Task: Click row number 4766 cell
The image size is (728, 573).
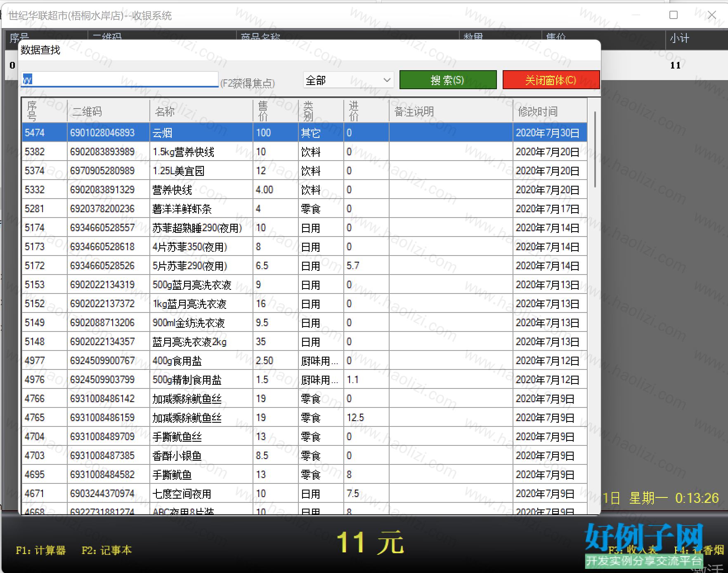Action: click(x=44, y=398)
